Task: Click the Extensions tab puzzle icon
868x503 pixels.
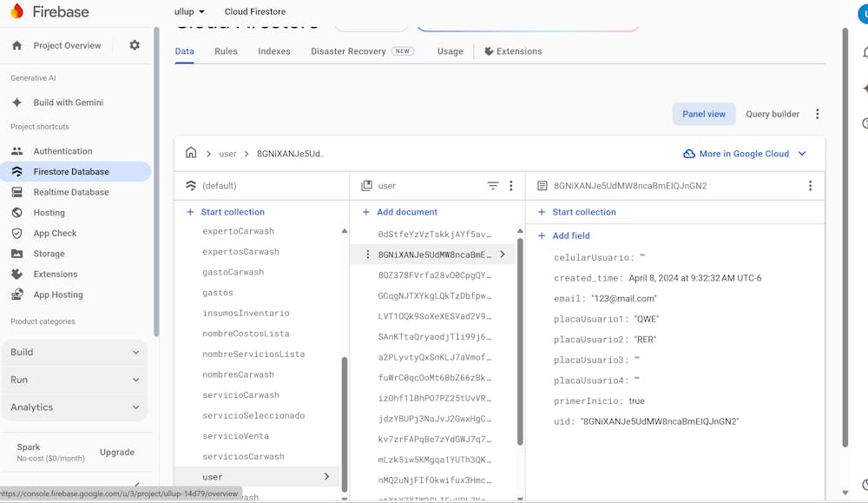Action: [489, 51]
